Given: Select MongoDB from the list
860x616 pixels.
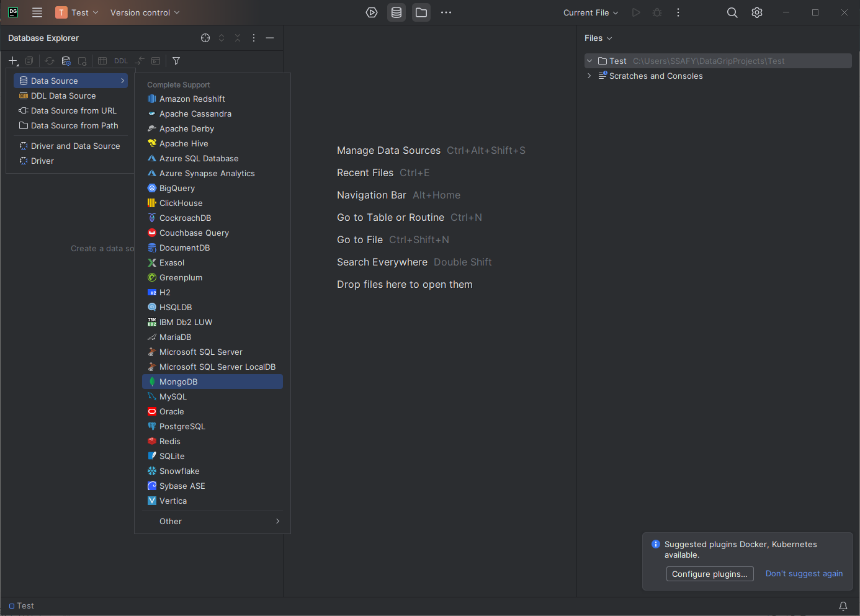Looking at the screenshot, I should point(212,382).
